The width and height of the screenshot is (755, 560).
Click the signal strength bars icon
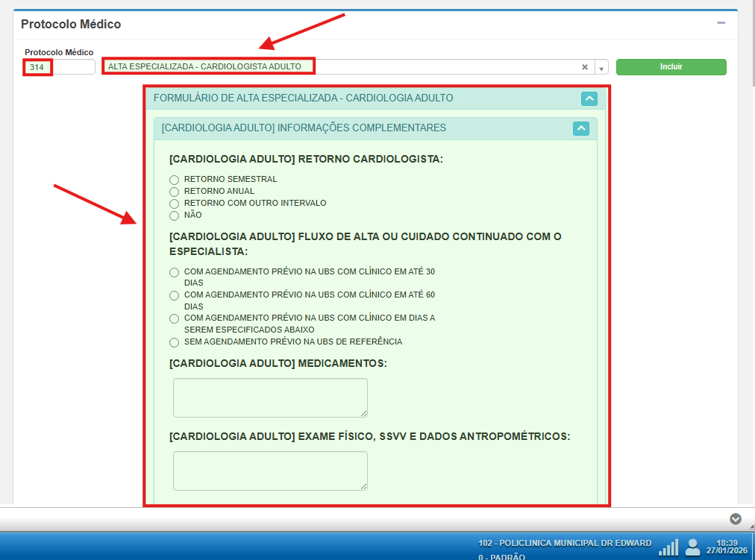[x=668, y=547]
